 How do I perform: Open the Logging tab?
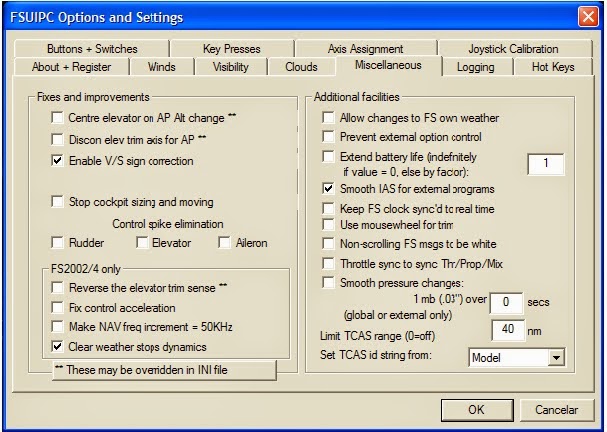coord(475,67)
